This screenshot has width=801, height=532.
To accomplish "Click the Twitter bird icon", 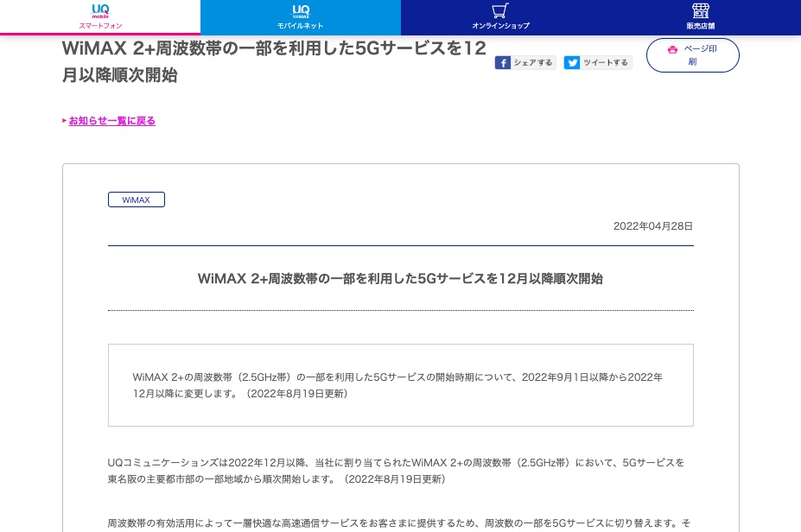I will (x=572, y=63).
